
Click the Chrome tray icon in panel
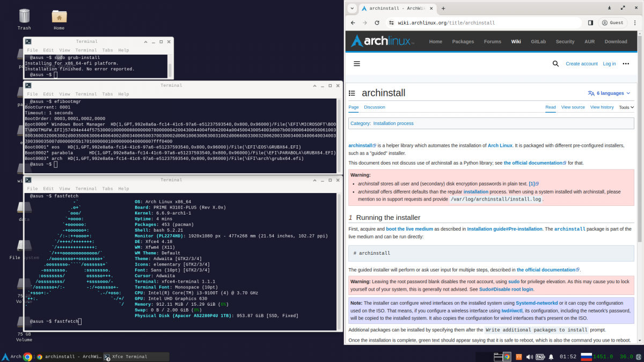click(507, 357)
